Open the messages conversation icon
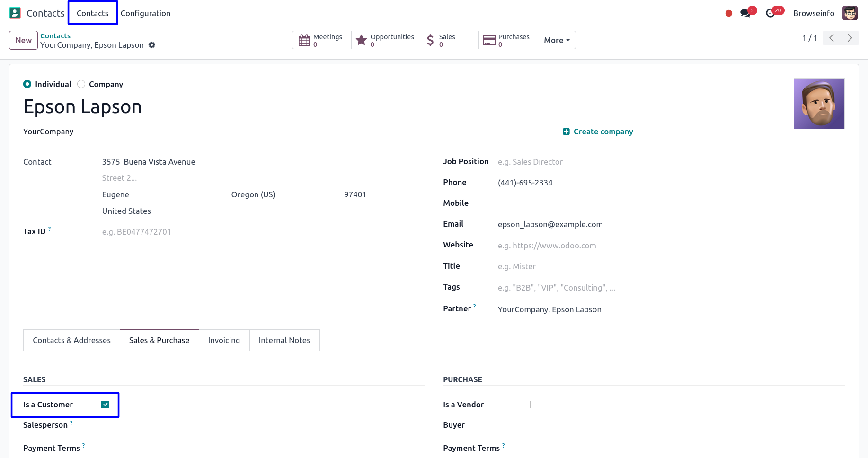 [x=745, y=13]
